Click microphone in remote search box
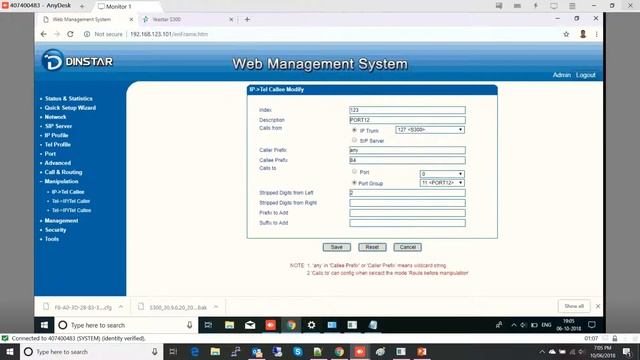Screen dimensions: 640x360 pos(189,325)
